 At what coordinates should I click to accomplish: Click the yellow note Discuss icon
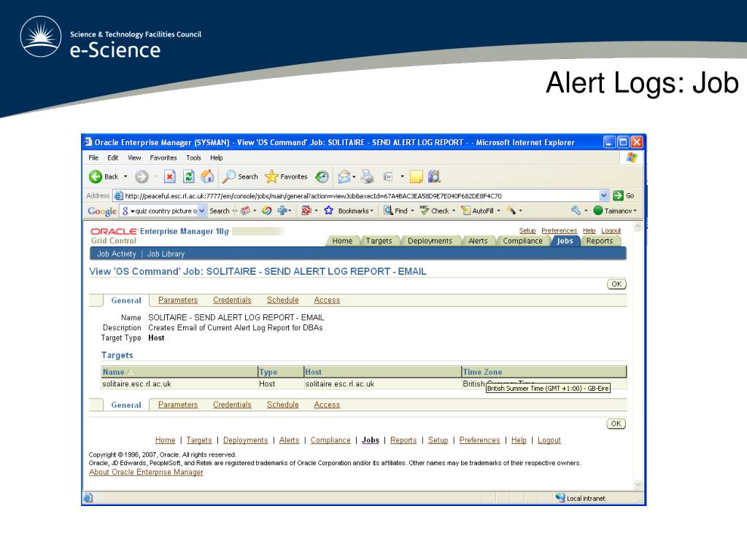(416, 176)
